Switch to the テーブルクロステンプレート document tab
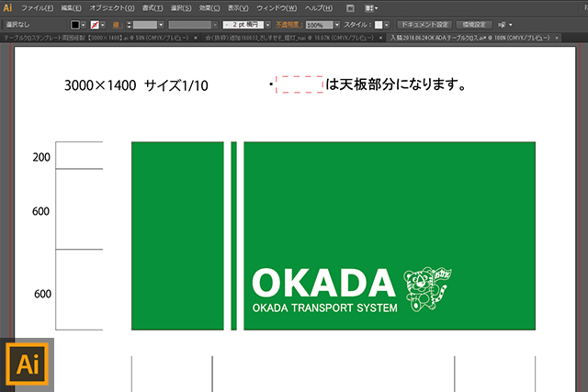Viewport: 588px width, 392px height. [x=96, y=38]
